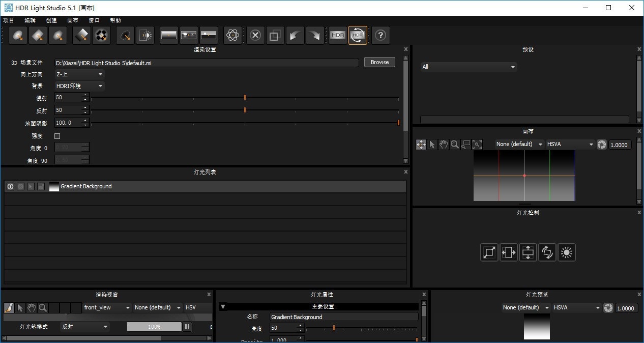Click the diagonal scale light control button
The width and height of the screenshot is (644, 343).
489,252
